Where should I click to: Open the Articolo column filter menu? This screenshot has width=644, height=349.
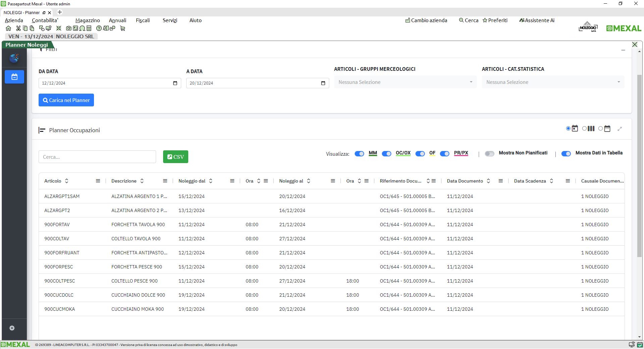coord(98,181)
